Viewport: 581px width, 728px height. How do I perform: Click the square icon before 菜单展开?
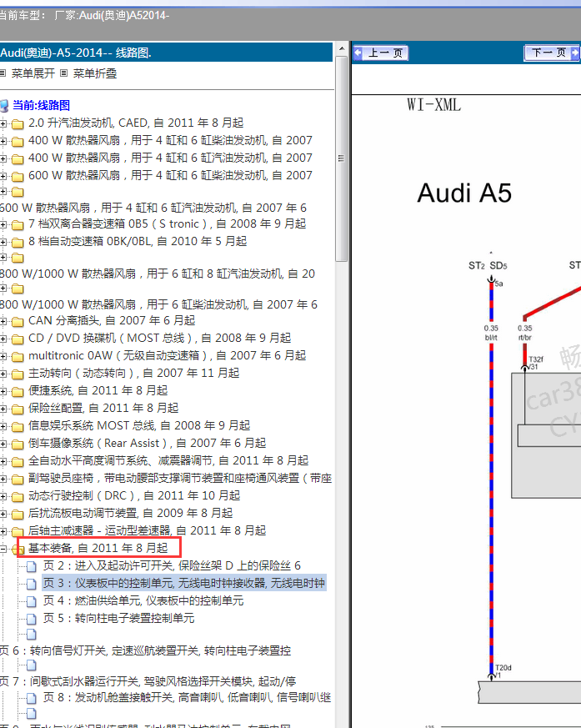tap(3, 73)
